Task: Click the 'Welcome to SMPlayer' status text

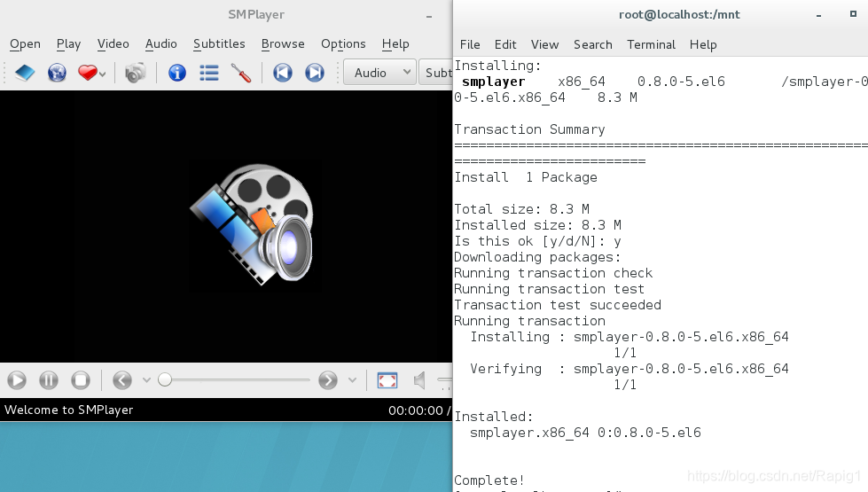Action: pyautogui.click(x=68, y=410)
